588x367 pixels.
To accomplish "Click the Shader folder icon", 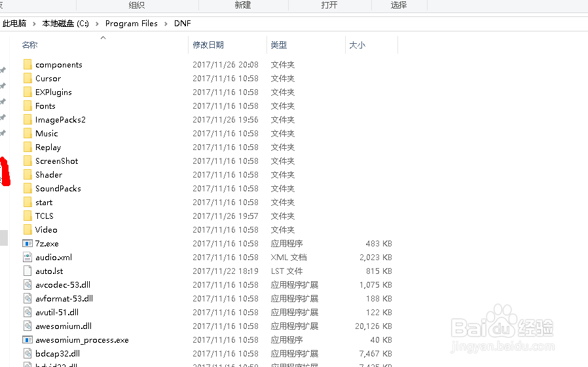I will tap(28, 174).
